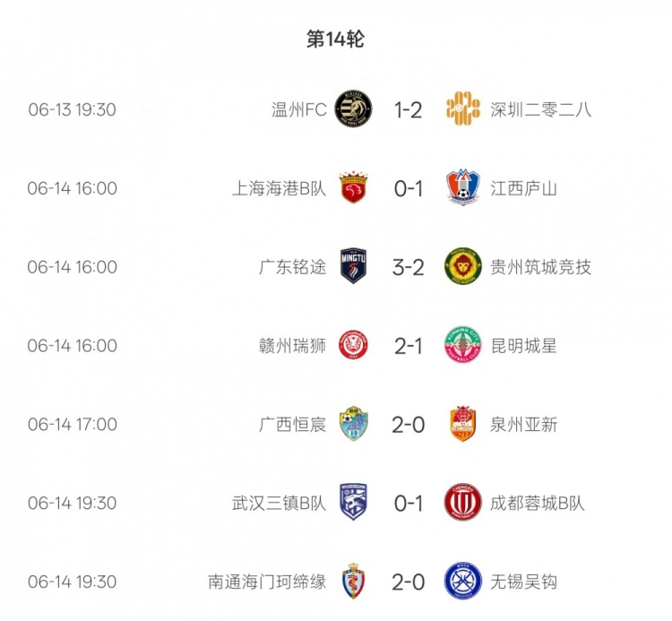Click the 广西恒宸 team crest
Screen dimensions: 672x621
click(x=352, y=424)
